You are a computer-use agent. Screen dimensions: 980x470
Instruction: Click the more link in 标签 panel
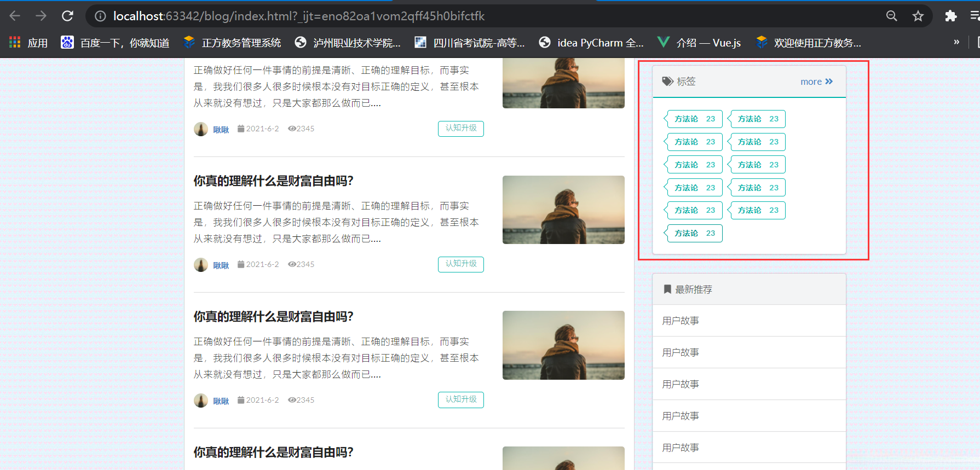click(x=816, y=82)
